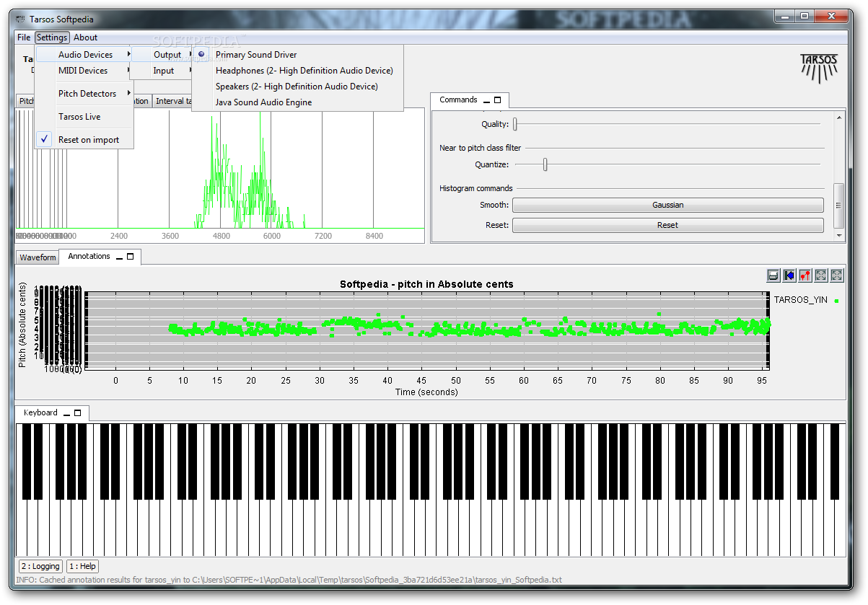Click the 'Softpedia - pitch in Absolute cents' title
Viewport: 868px width, 605px height.
pyautogui.click(x=426, y=284)
